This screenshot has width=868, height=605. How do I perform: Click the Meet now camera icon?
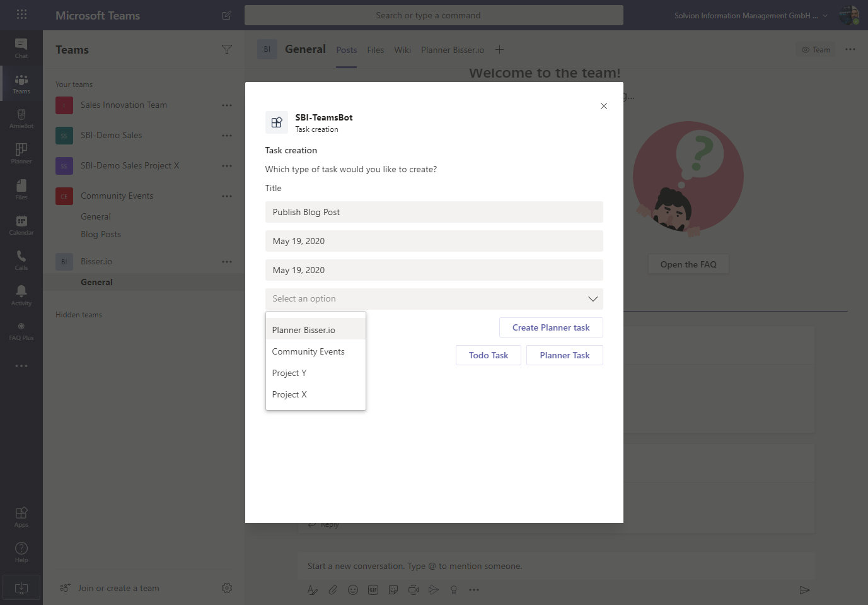[x=414, y=590]
